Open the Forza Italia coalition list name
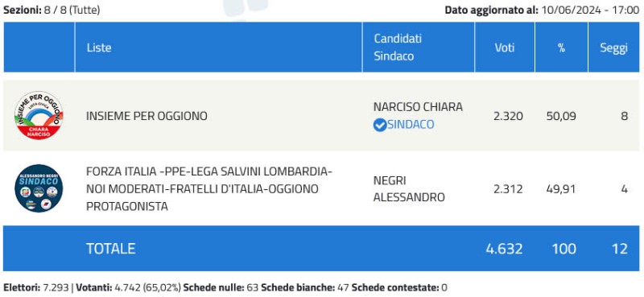This screenshot has width=644, height=297. tap(209, 189)
